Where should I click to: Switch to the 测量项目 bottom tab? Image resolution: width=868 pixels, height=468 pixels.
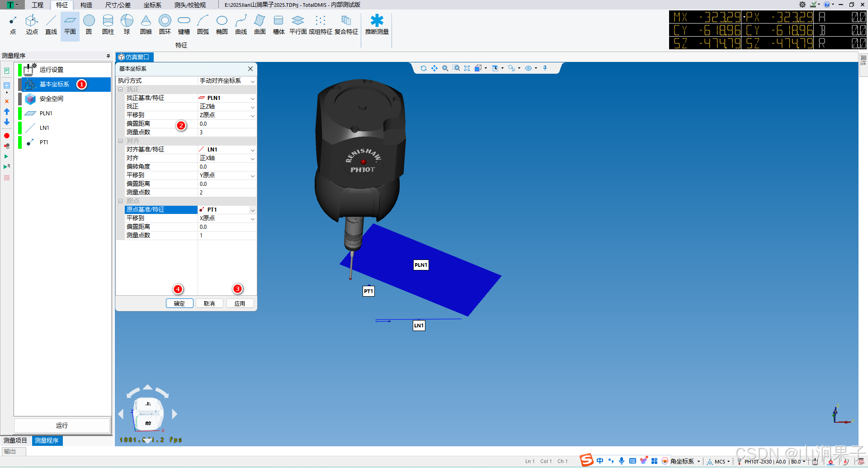[x=15, y=440]
